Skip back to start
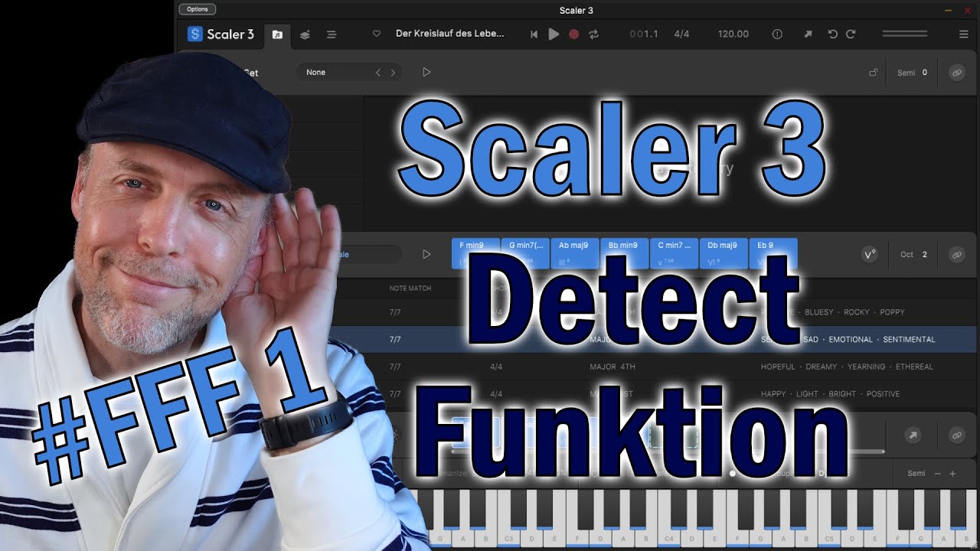 tap(534, 34)
